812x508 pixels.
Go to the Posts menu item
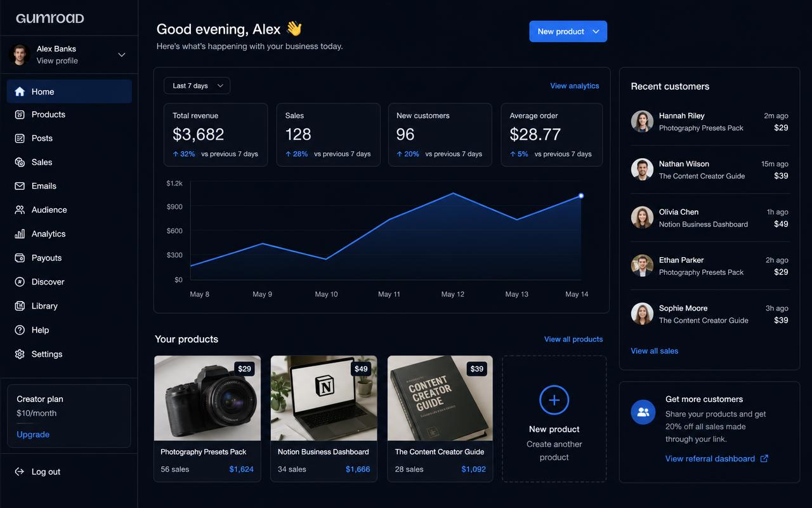tap(69, 138)
